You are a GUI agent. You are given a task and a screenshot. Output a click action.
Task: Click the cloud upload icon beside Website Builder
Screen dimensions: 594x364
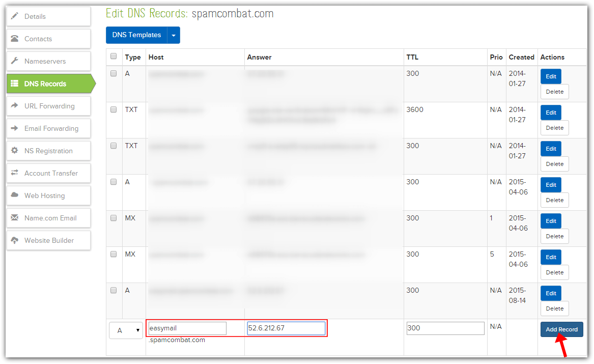tap(14, 240)
